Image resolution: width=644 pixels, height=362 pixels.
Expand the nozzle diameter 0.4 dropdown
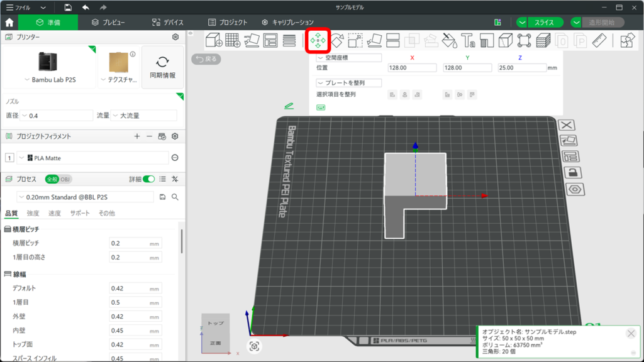pyautogui.click(x=57, y=116)
